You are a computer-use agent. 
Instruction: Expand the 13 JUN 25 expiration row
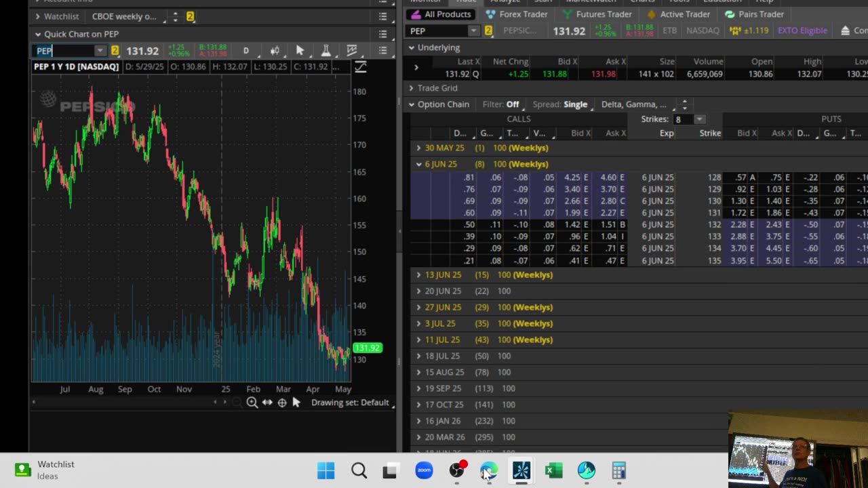418,274
